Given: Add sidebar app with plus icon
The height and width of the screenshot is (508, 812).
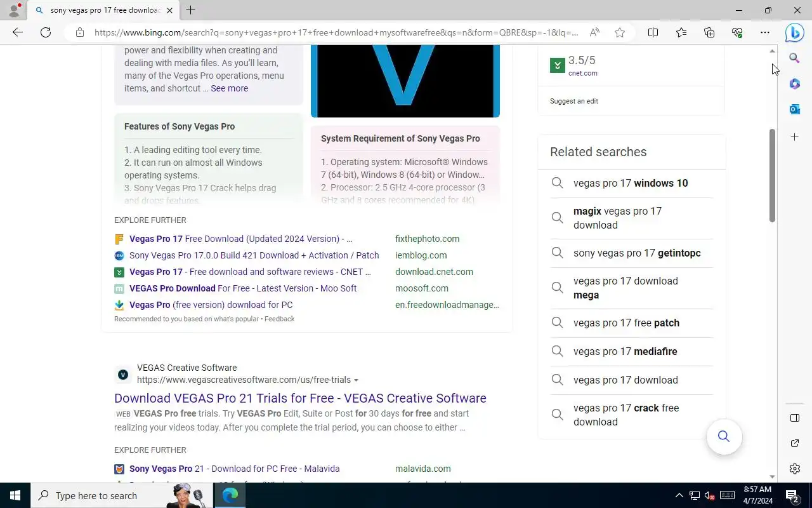Looking at the screenshot, I should tap(795, 137).
